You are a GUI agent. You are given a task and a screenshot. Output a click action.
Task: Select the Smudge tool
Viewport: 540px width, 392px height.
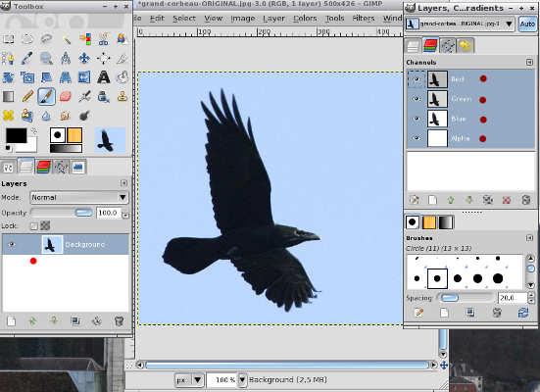coord(66,116)
